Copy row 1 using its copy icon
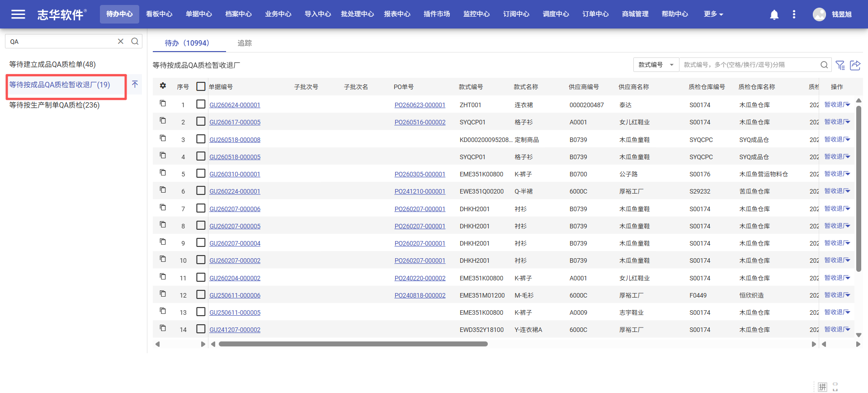The image size is (868, 393). coord(163,104)
